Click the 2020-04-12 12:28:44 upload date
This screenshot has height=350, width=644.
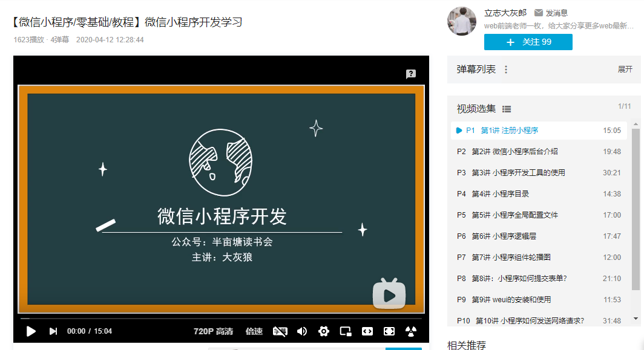[x=110, y=40]
